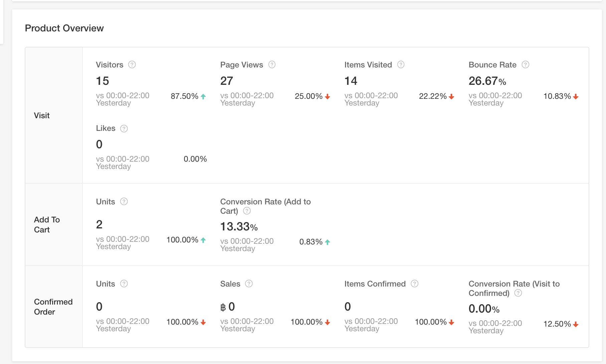Viewport: 606px width, 364px height.
Task: Click the help icon next to Visitors
Action: [x=132, y=65]
